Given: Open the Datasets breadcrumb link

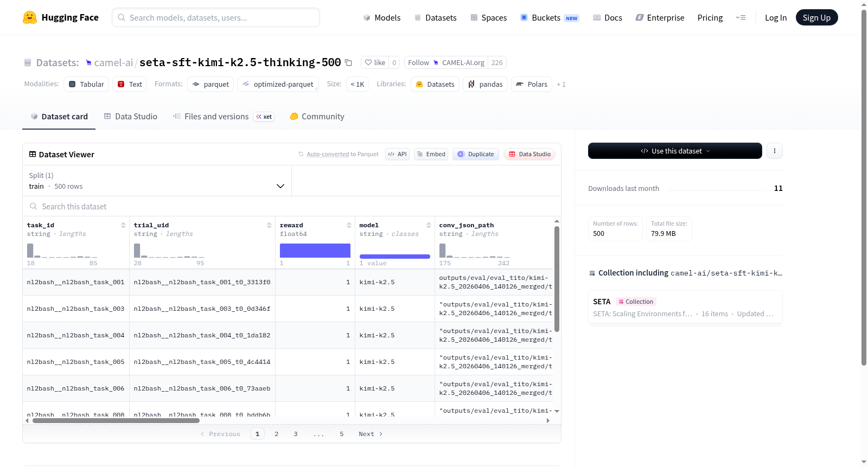Looking at the screenshot, I should (58, 62).
